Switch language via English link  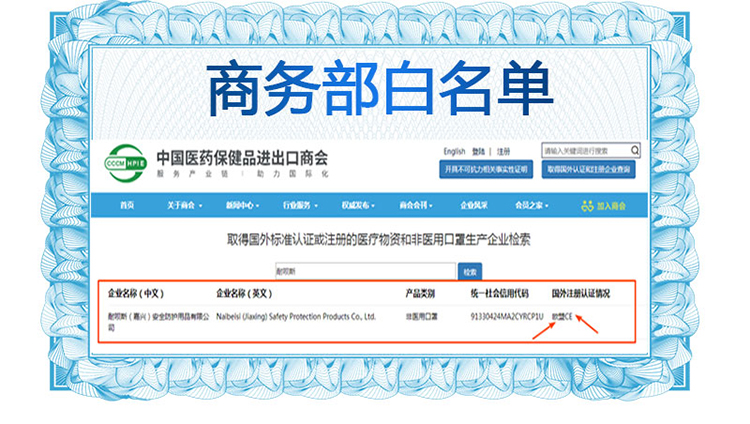[x=454, y=151]
